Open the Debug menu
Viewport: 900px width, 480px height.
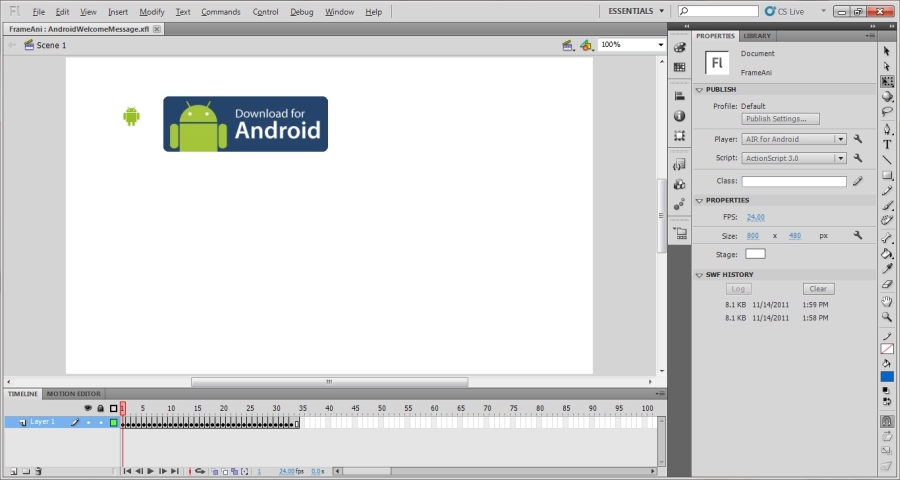(x=302, y=12)
